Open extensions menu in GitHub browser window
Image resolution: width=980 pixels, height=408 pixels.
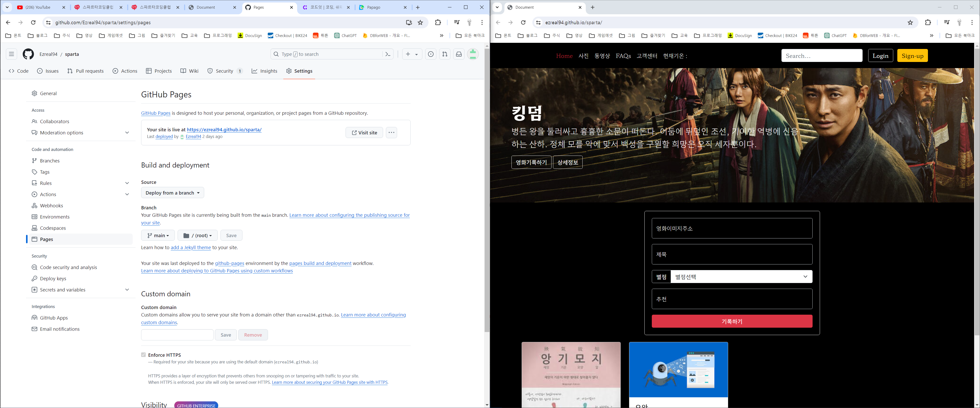pos(438,22)
